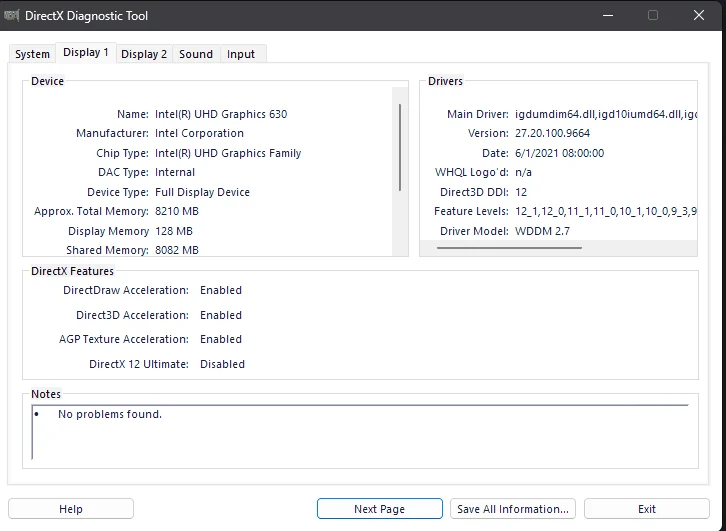Click the Name: label in Device group
This screenshot has width=726, height=531.
coord(133,114)
